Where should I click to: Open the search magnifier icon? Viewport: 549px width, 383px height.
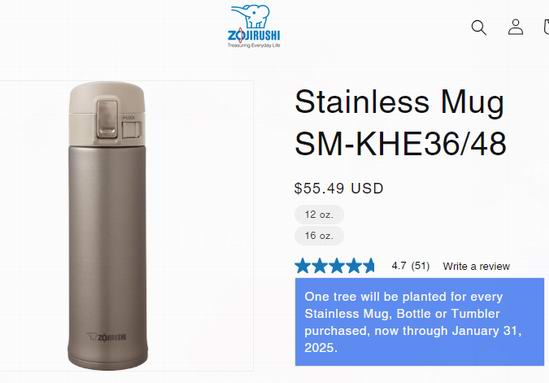click(479, 27)
